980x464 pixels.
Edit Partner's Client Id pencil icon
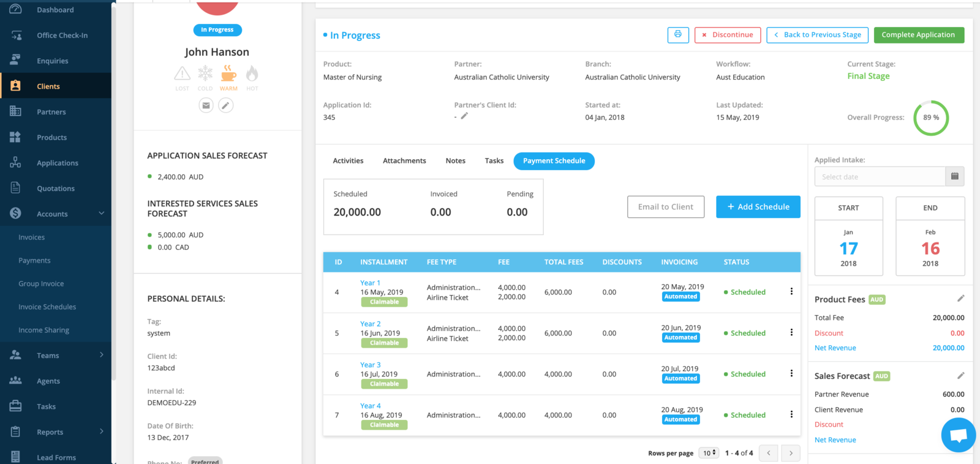pyautogui.click(x=464, y=116)
